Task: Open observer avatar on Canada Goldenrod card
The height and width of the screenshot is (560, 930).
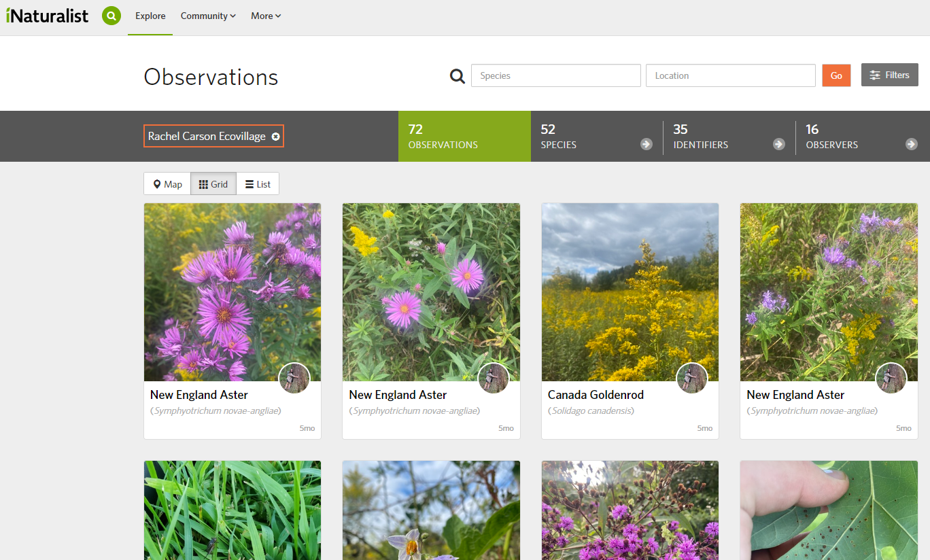Action: point(692,379)
